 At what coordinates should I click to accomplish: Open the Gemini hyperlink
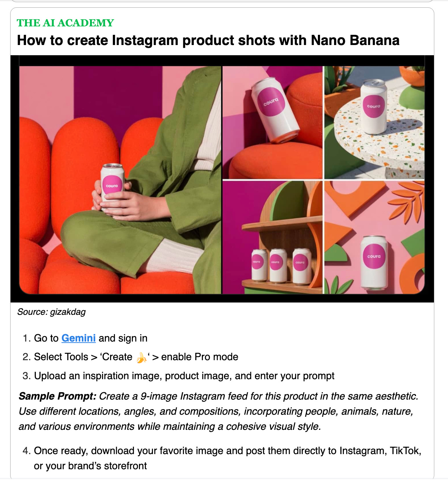(78, 338)
